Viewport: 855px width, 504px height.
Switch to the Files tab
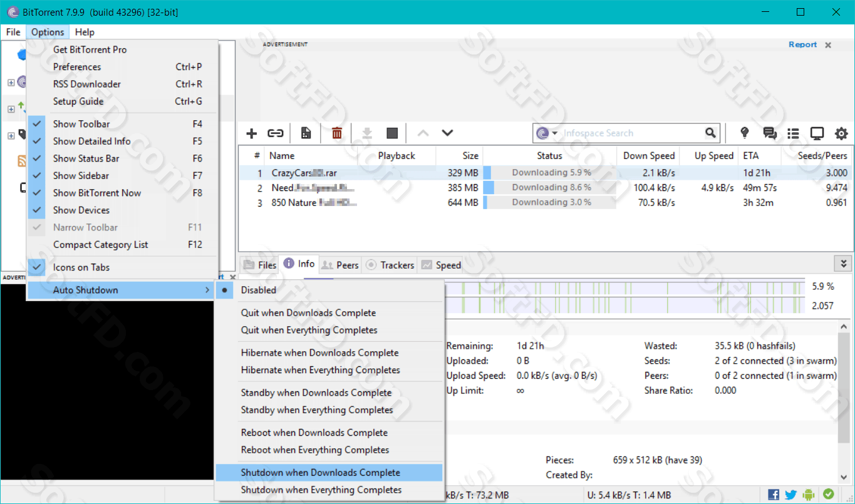[260, 265]
